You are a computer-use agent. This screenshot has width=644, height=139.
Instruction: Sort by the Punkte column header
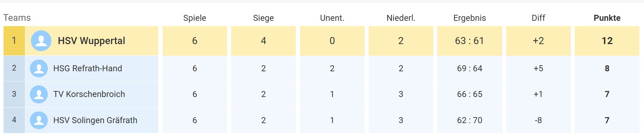(607, 18)
